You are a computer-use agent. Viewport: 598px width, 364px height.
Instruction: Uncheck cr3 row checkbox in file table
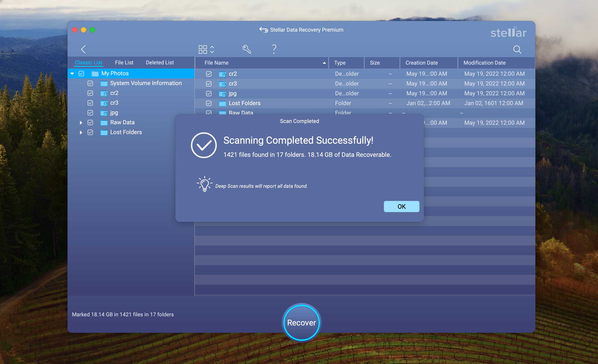pyautogui.click(x=209, y=84)
